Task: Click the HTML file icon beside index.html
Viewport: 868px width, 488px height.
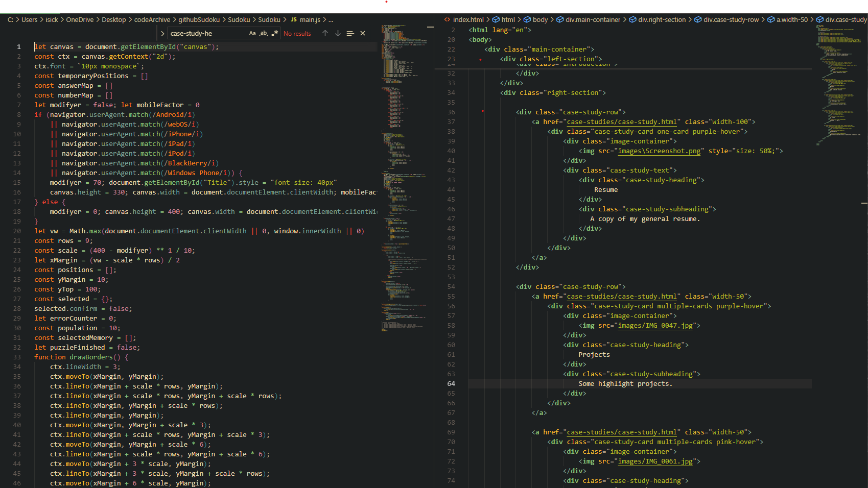Action: pyautogui.click(x=447, y=19)
